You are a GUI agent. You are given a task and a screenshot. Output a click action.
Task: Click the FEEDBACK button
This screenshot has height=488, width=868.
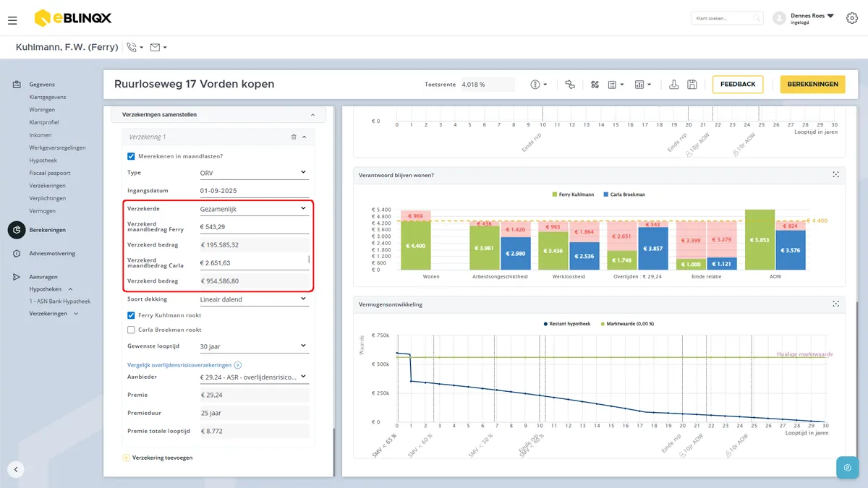738,85
